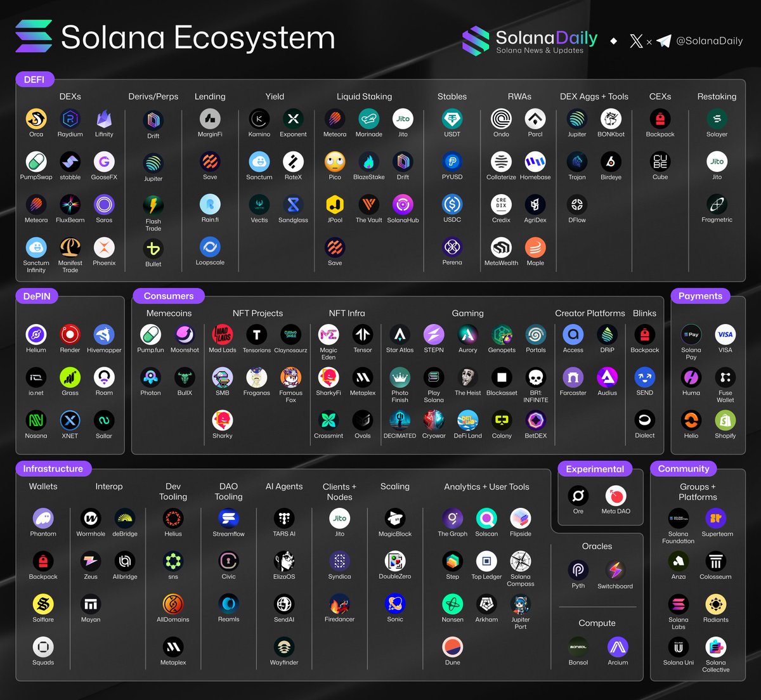The height and width of the screenshot is (700, 761).
Task: Open the Consumers section tag
Action: pyautogui.click(x=169, y=296)
